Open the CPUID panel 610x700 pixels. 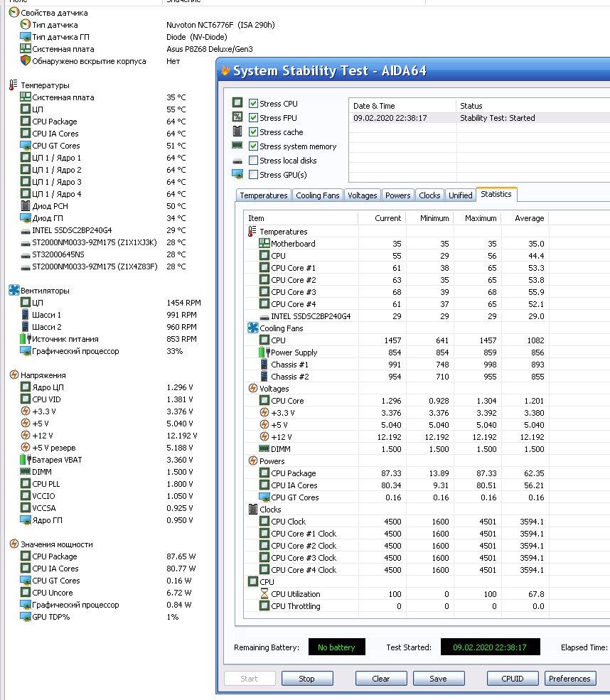513,679
